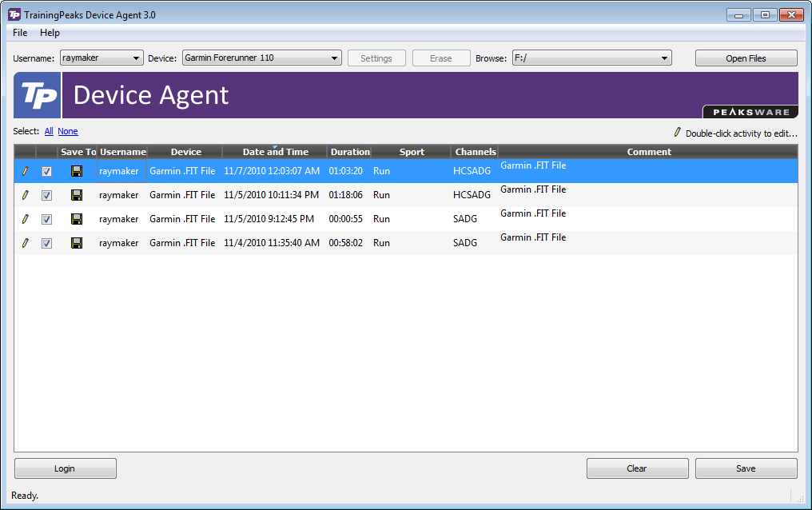Click the None selection link
The image size is (812, 510).
68,132
